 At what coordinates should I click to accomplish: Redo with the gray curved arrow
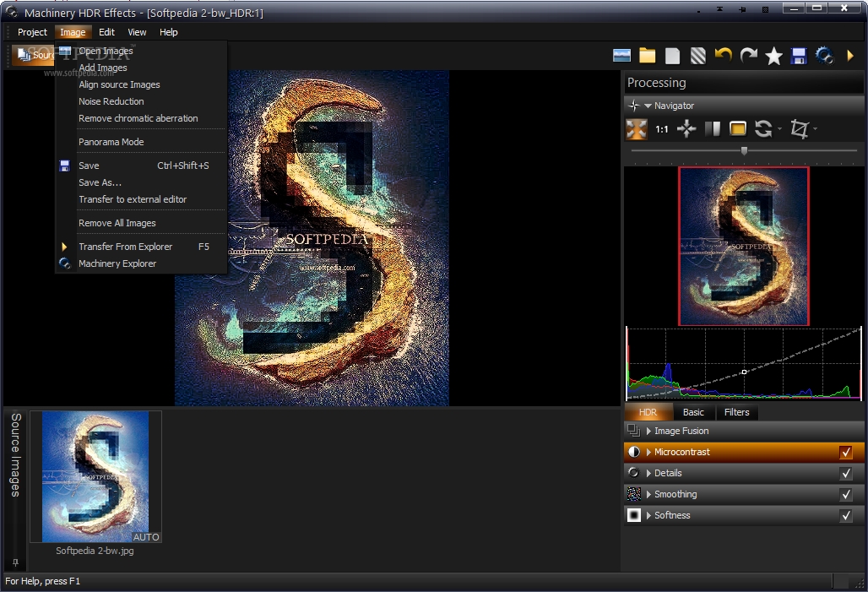pos(748,56)
